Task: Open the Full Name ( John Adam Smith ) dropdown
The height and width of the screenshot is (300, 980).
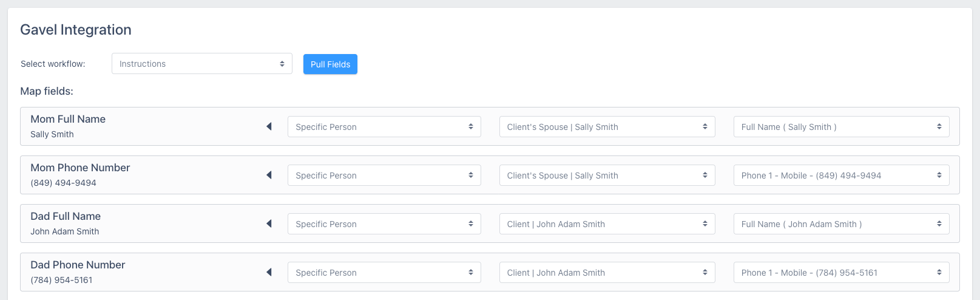Action: pyautogui.click(x=841, y=224)
